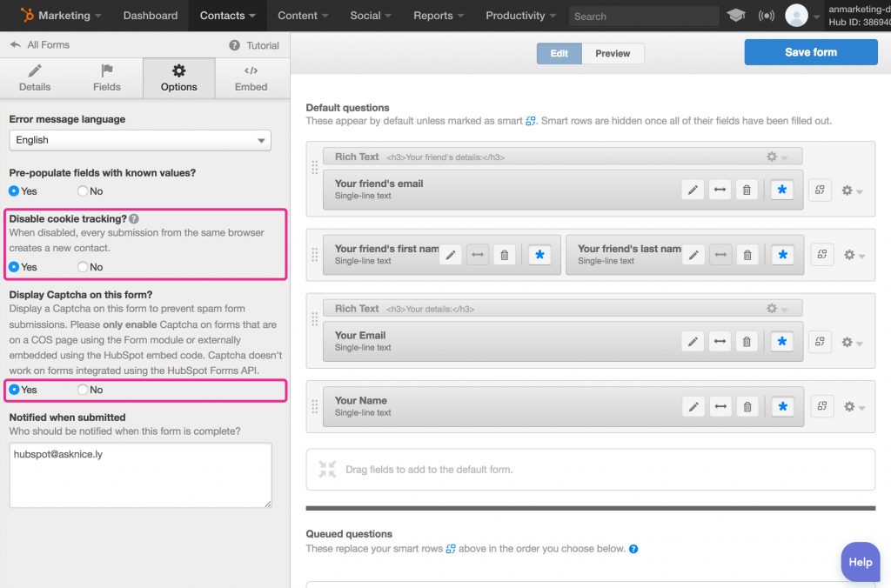Toggle smart row for Your friend's email row

pyautogui.click(x=820, y=190)
